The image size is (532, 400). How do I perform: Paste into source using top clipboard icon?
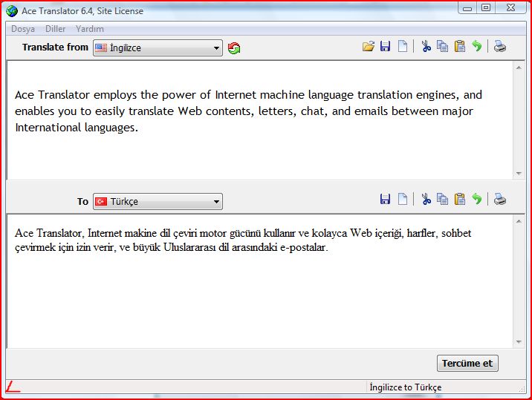pos(460,47)
